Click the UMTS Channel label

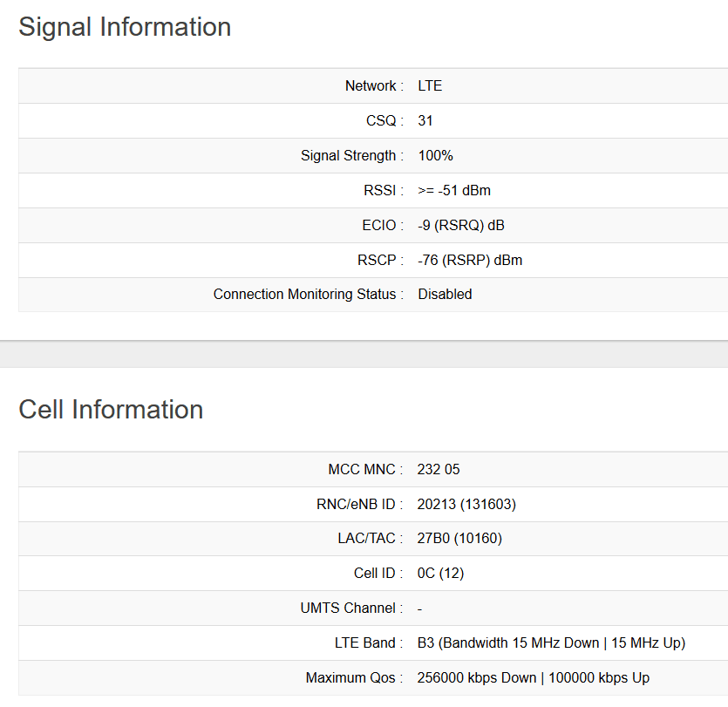pos(350,608)
